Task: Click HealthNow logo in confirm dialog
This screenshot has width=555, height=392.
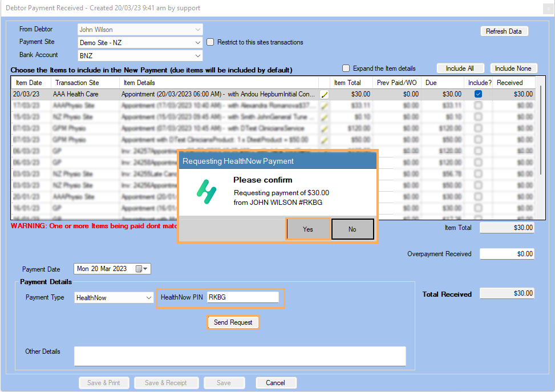Action: pos(206,192)
